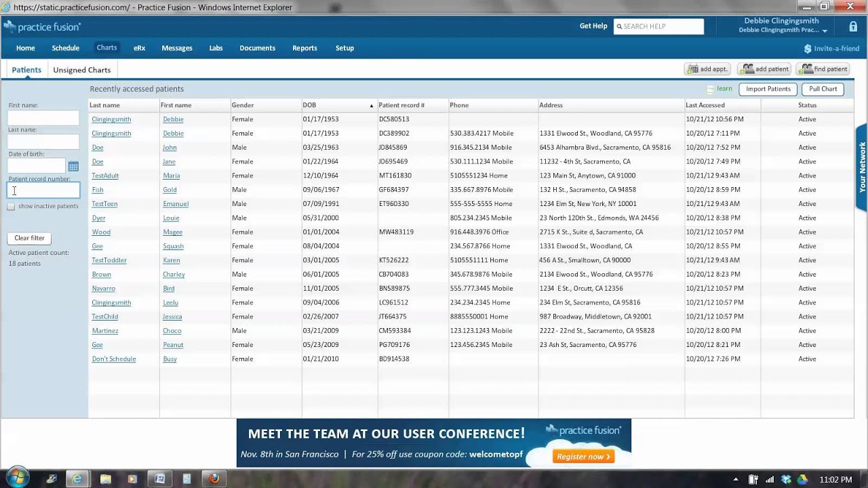Image resolution: width=868 pixels, height=488 pixels.
Task: Enable show inactive patients checkbox
Action: (11, 206)
